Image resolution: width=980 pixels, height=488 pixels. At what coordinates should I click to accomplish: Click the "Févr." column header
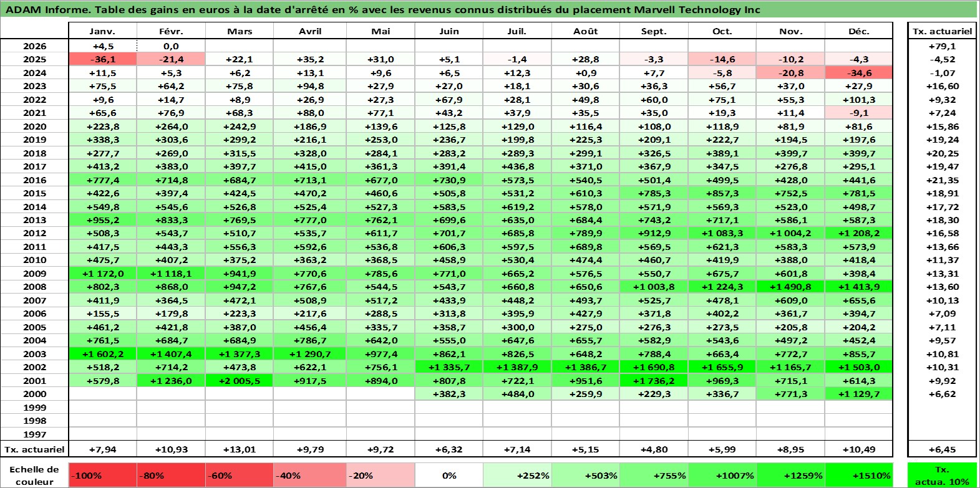tap(171, 31)
